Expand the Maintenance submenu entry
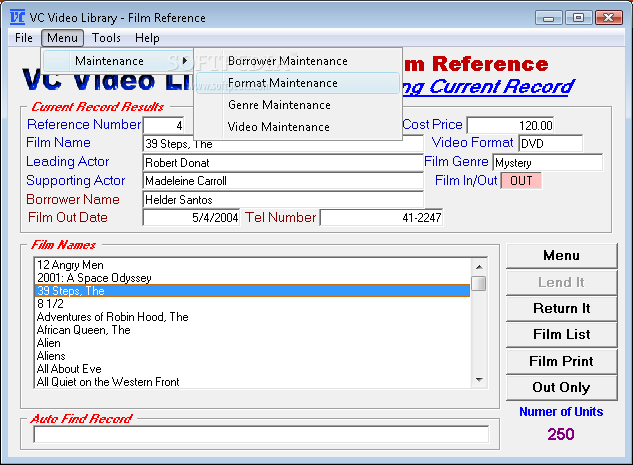This screenshot has width=633, height=465. pyautogui.click(x=117, y=61)
